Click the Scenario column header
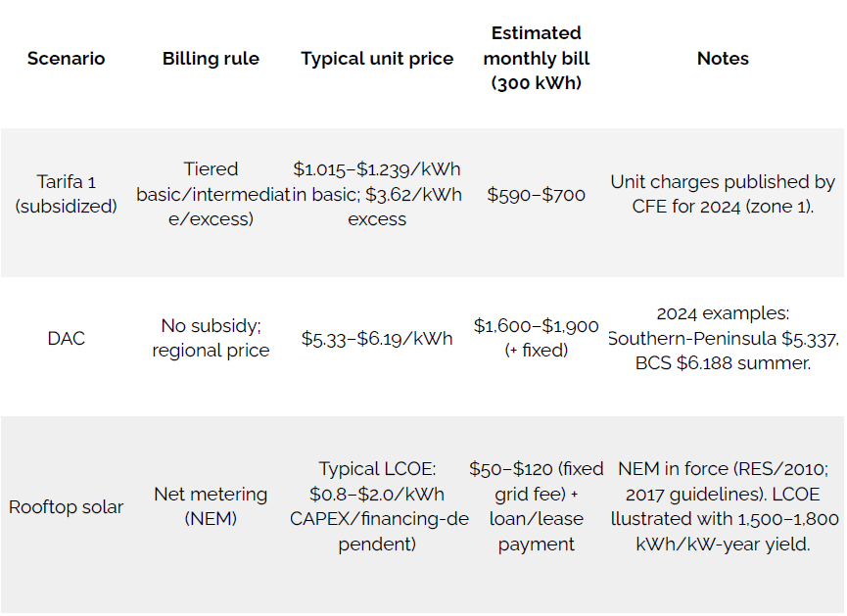847x616 pixels. pyautogui.click(x=66, y=59)
